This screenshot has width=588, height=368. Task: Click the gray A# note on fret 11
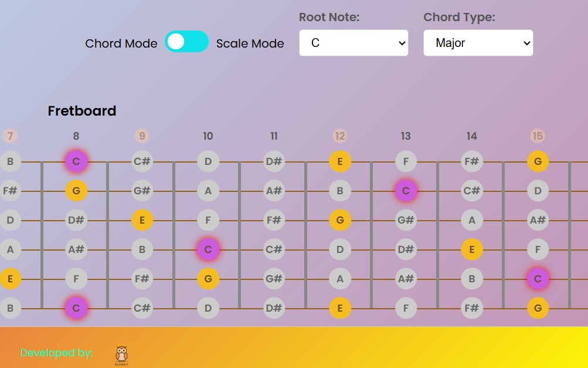pyautogui.click(x=274, y=191)
